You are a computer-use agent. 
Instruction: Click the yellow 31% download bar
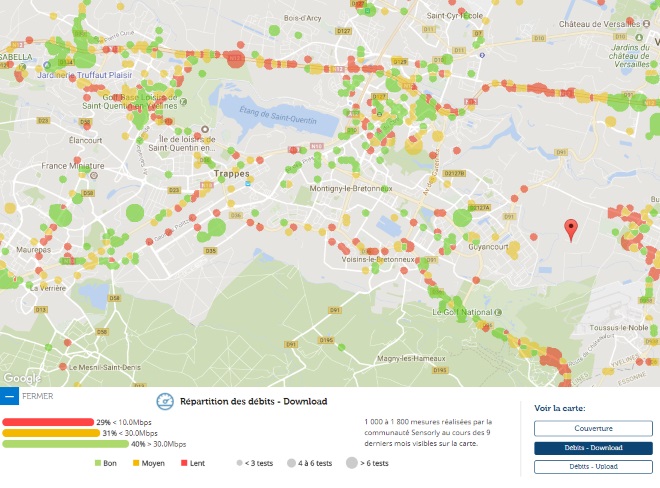pyautogui.click(x=51, y=433)
